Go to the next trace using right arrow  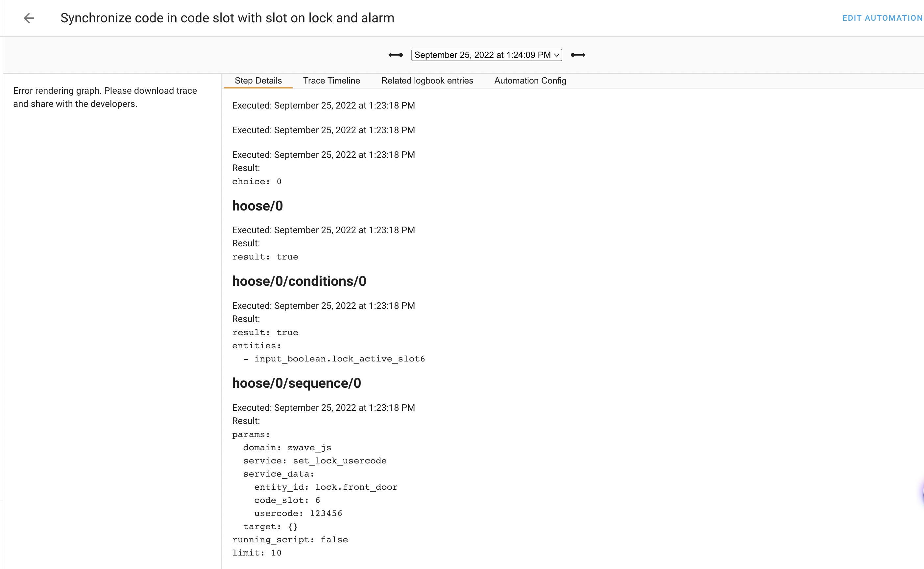coord(578,55)
